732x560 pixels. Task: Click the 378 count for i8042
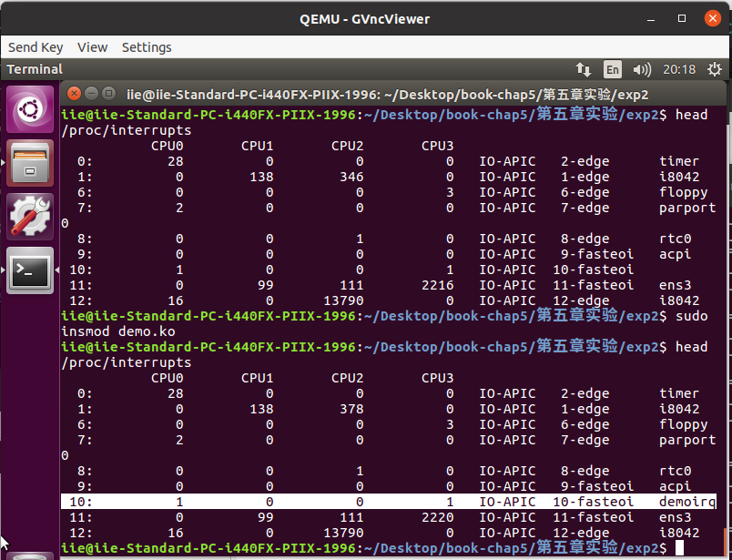click(351, 409)
